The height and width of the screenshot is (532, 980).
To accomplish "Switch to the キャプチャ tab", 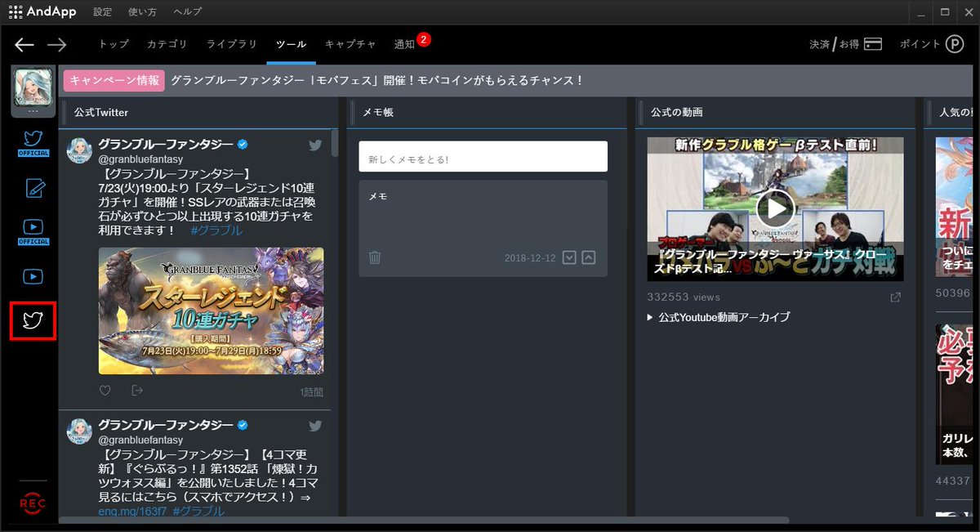I will 350,44.
